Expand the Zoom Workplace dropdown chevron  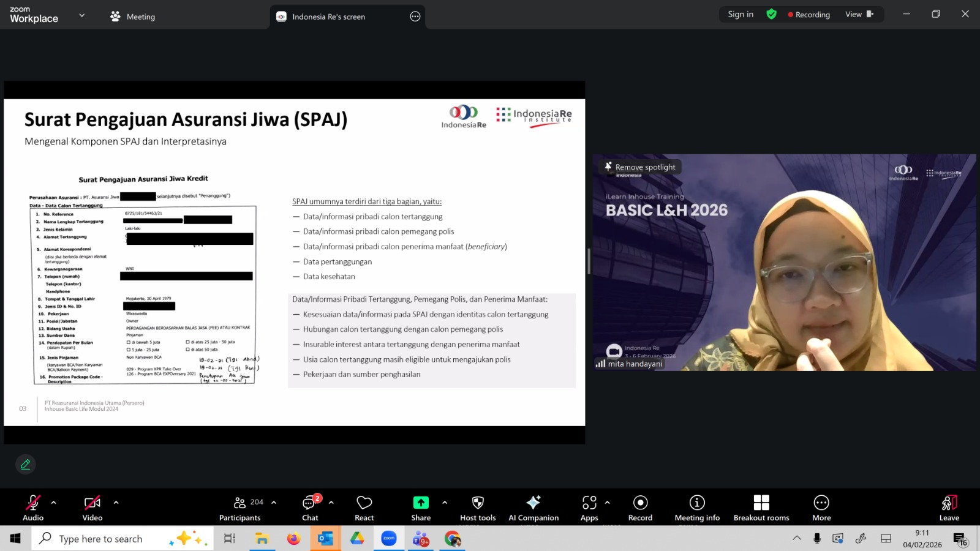click(82, 15)
